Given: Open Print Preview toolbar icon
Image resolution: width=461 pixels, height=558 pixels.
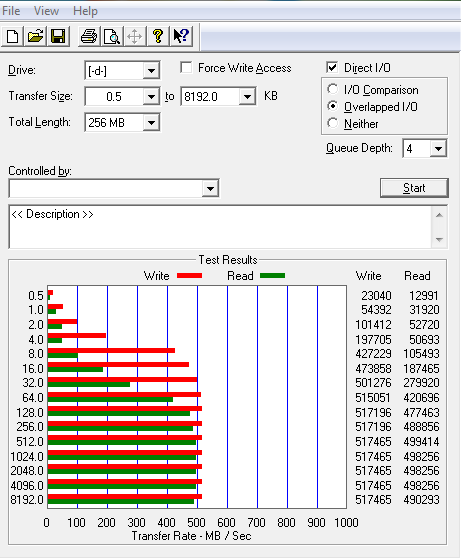Looking at the screenshot, I should tap(112, 36).
